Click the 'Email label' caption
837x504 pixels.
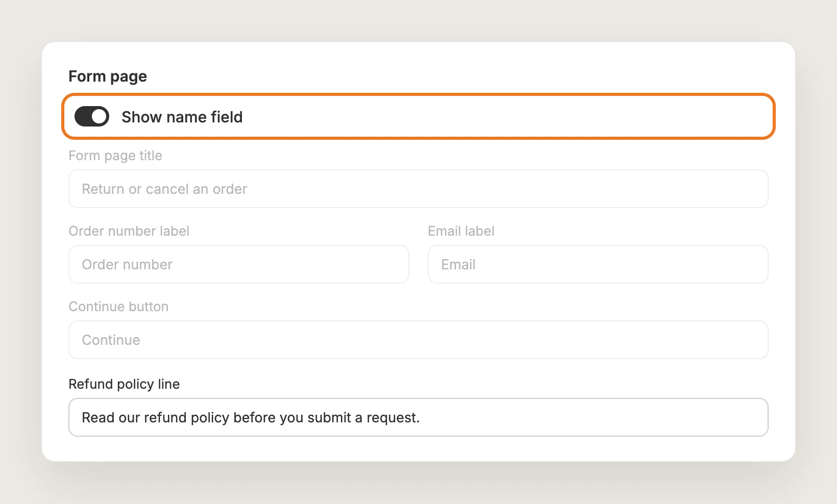pos(461,231)
